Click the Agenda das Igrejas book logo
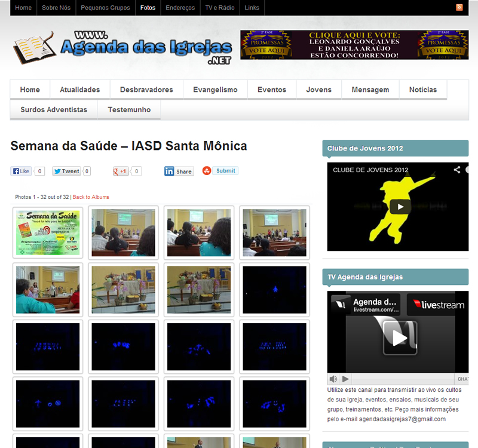Screen dimensions: 478x448 35,48
